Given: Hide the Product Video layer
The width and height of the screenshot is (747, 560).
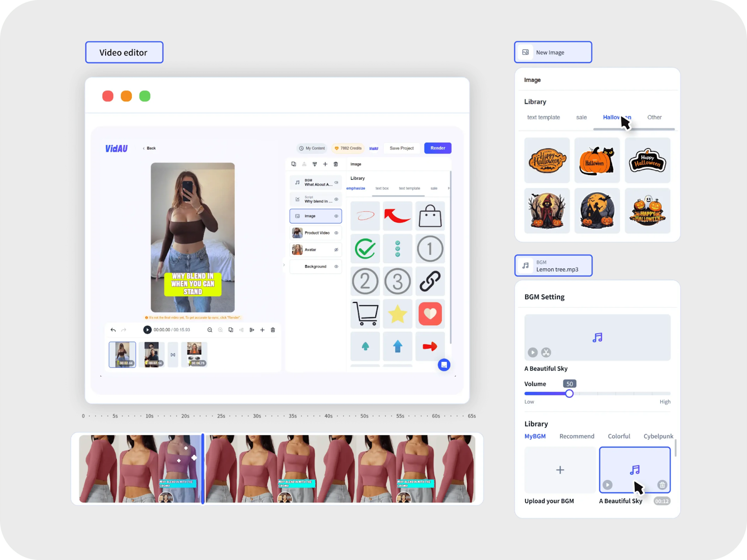Looking at the screenshot, I should (x=336, y=233).
